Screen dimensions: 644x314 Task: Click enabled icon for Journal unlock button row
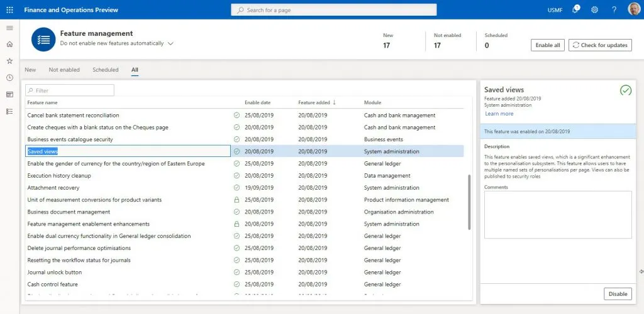click(x=236, y=272)
